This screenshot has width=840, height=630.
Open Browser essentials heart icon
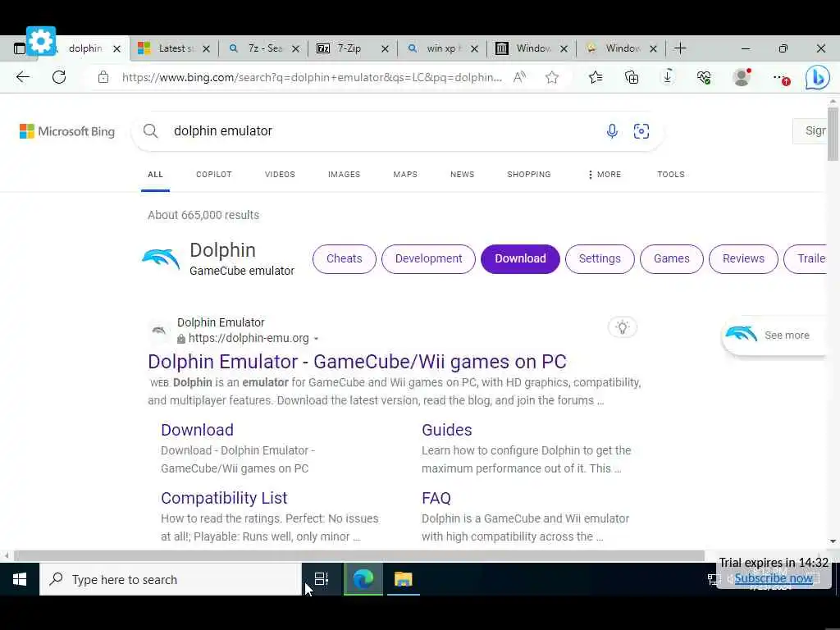tap(704, 77)
